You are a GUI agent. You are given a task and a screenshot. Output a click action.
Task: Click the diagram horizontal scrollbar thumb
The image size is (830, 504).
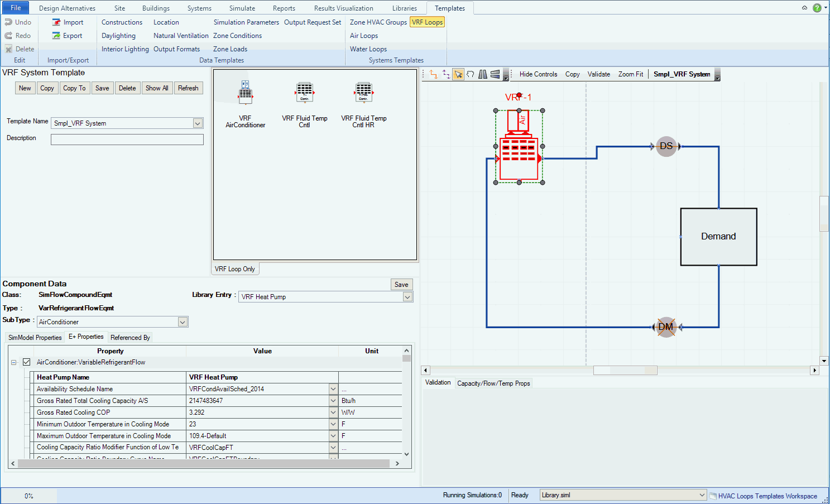(625, 370)
